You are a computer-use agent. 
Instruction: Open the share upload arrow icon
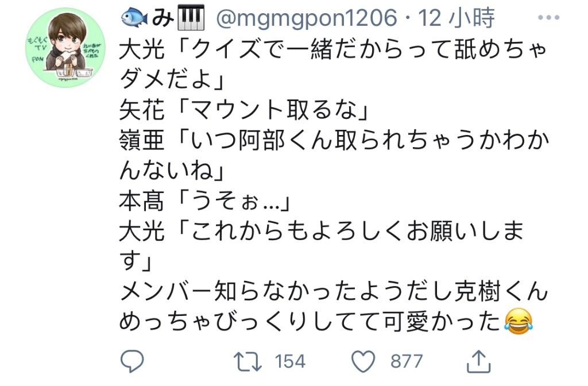point(478,361)
